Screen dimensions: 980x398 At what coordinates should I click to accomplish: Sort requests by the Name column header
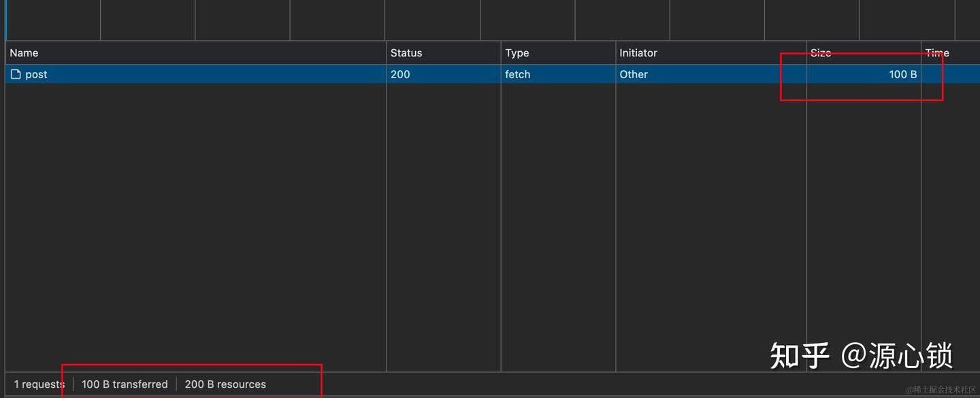pyautogui.click(x=195, y=53)
